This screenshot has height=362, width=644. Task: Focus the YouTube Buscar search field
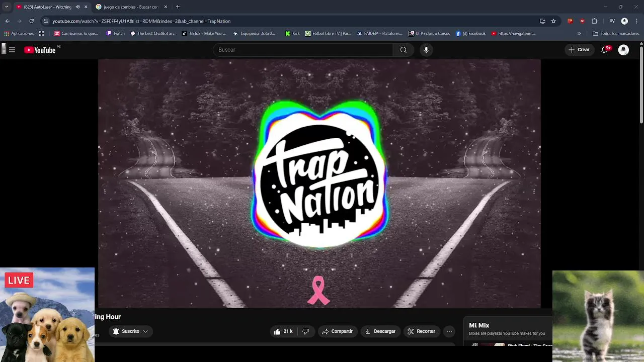click(x=303, y=50)
